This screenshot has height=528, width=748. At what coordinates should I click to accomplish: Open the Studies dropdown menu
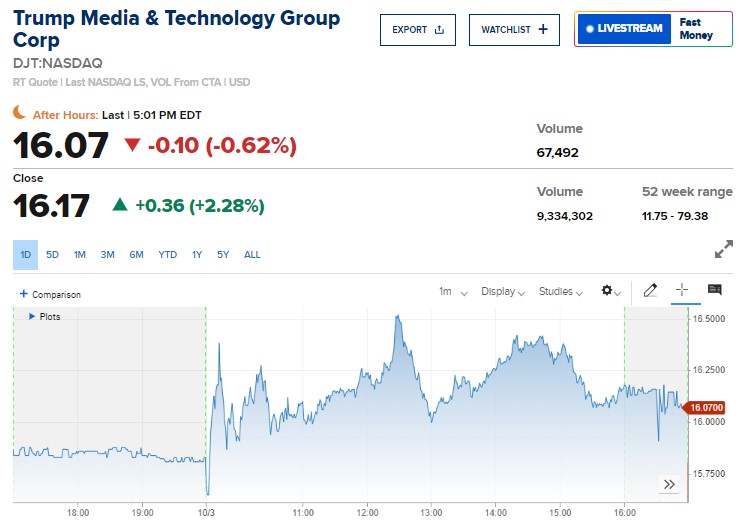click(561, 292)
